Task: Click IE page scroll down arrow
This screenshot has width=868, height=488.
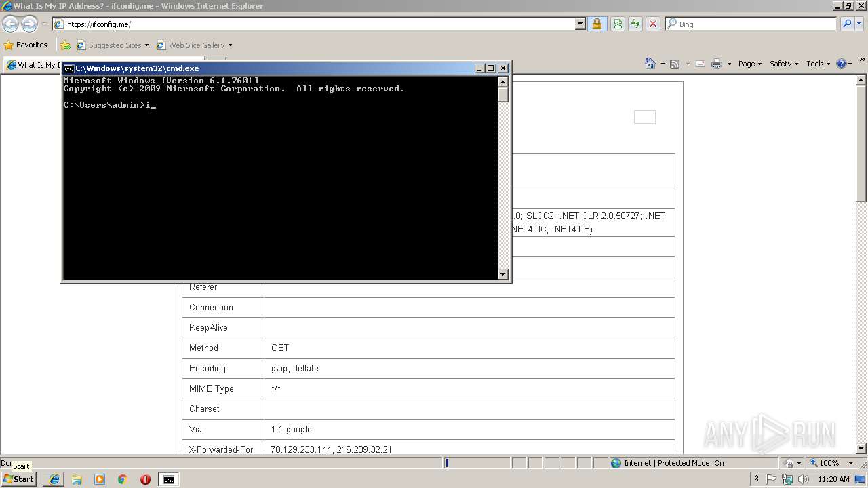Action: (x=862, y=449)
